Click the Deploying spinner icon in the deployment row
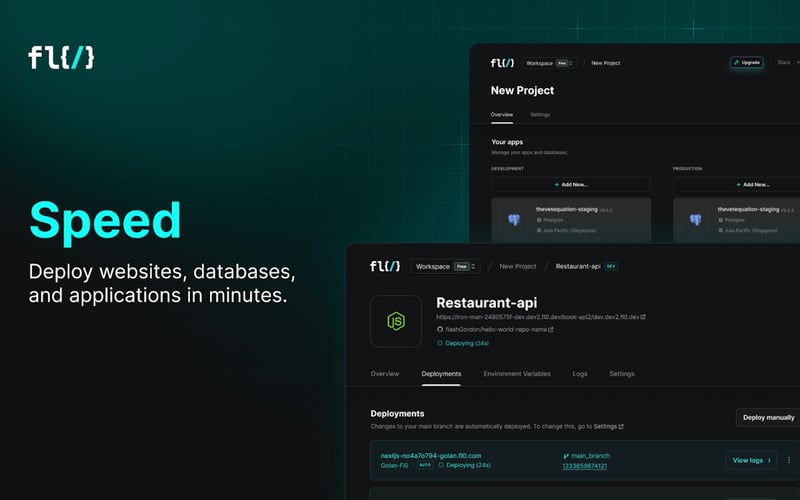The height and width of the screenshot is (500, 800). (441, 465)
